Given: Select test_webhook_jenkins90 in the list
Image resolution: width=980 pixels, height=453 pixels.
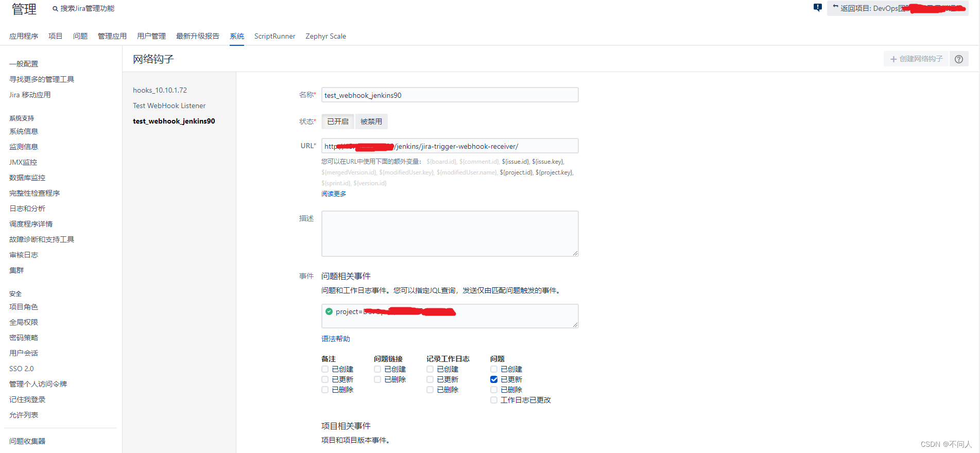Looking at the screenshot, I should coord(174,121).
